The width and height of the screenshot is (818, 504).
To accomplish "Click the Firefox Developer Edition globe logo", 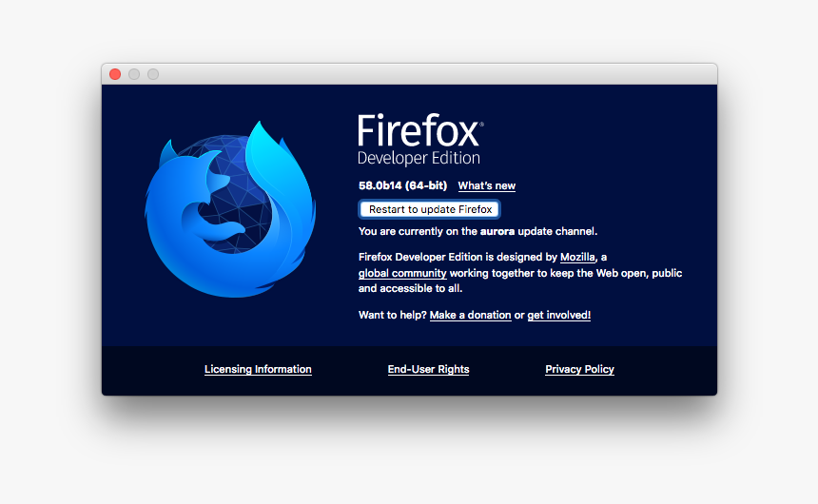I will [230, 208].
